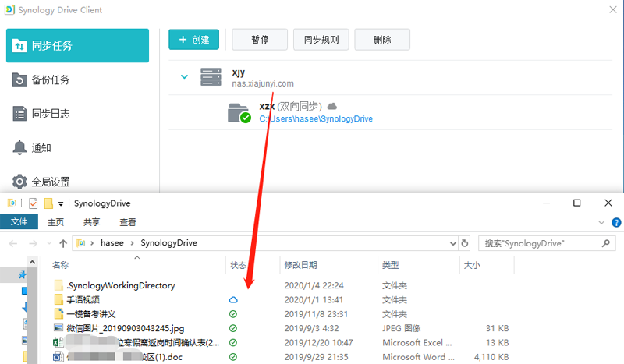Open Explorer help question mark
This screenshot has height=364, width=624.
(x=616, y=222)
